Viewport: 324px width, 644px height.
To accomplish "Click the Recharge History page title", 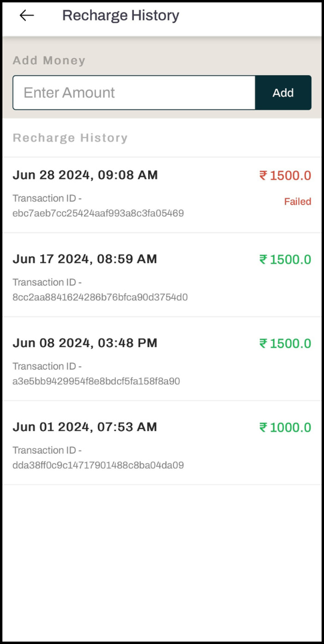I will pyautogui.click(x=121, y=16).
